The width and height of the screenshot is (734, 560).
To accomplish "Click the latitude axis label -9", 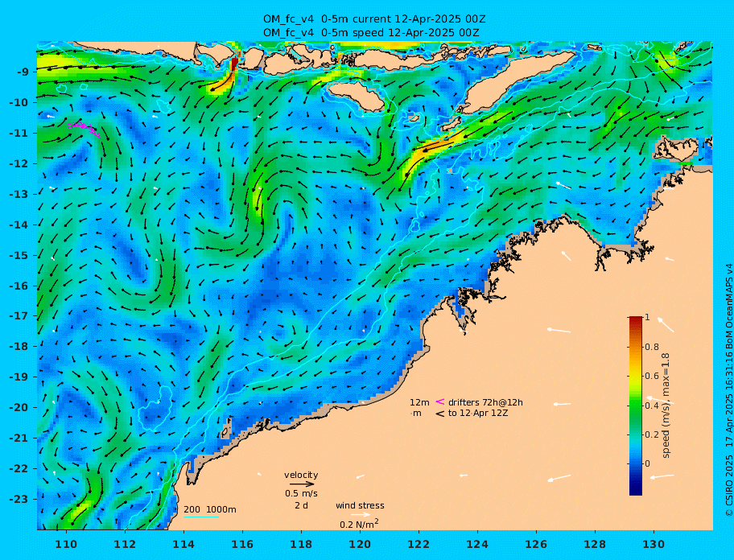I will click(x=23, y=72).
